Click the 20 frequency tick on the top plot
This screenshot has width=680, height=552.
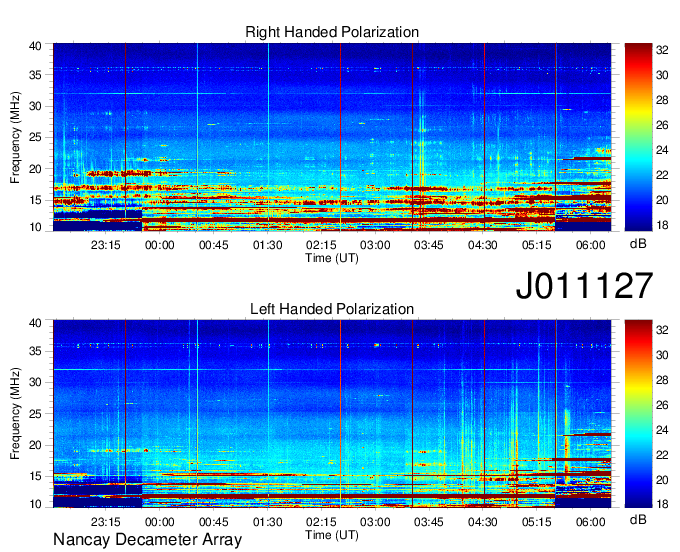point(35,169)
